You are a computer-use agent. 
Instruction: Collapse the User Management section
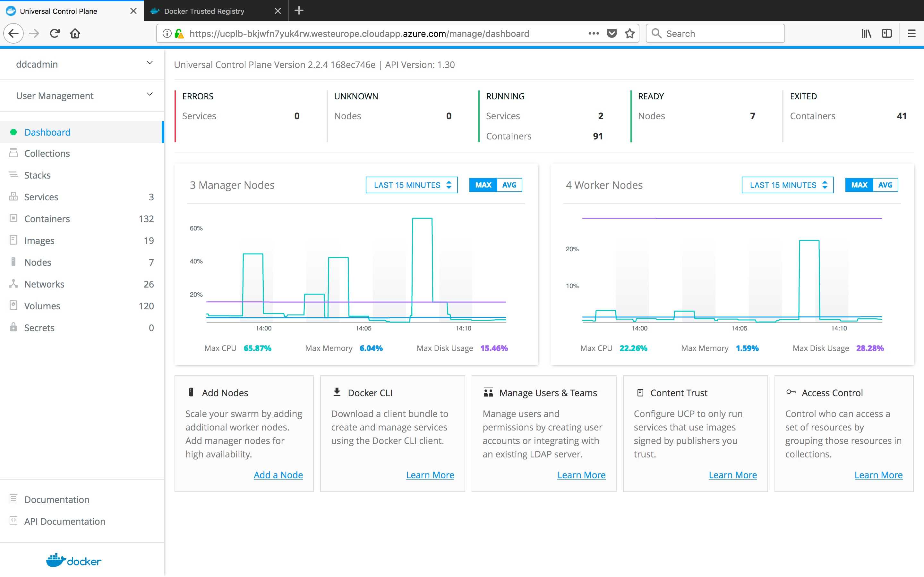point(150,94)
